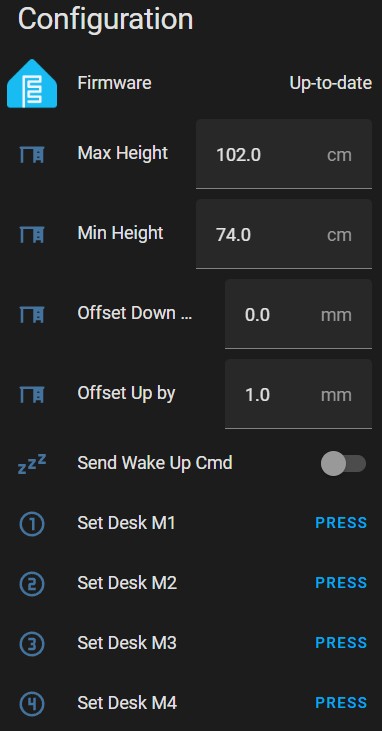The image size is (382, 731).
Task: Click the desk icon beside Max Height
Action: point(32,154)
